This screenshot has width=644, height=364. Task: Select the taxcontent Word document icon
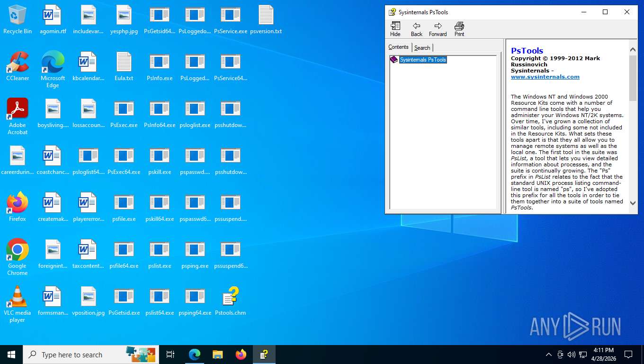coord(89,254)
